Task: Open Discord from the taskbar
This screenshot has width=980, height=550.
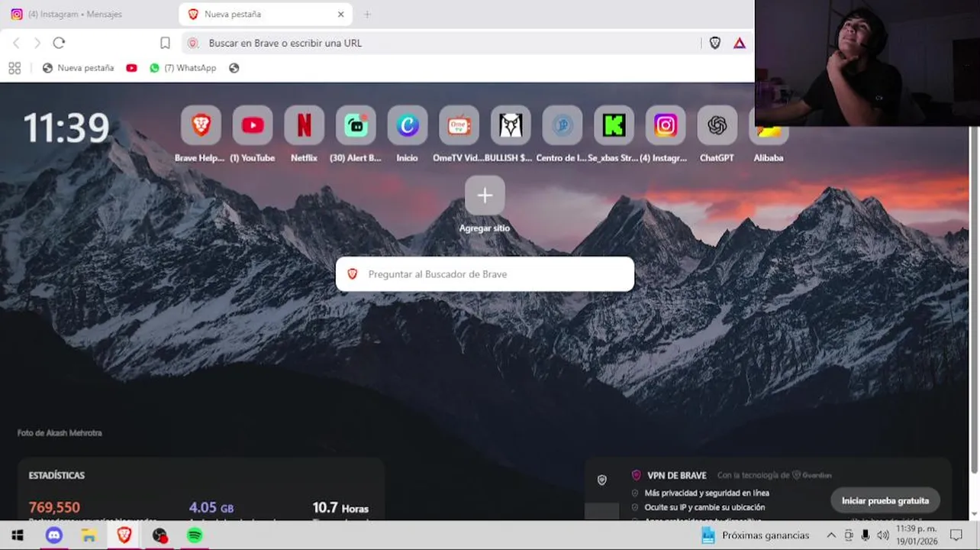Action: (53, 535)
